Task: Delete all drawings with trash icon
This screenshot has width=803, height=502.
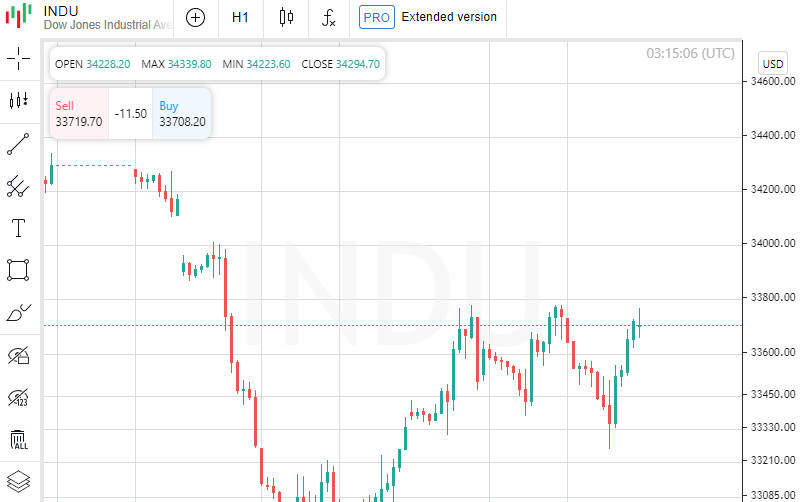Action: [18, 440]
